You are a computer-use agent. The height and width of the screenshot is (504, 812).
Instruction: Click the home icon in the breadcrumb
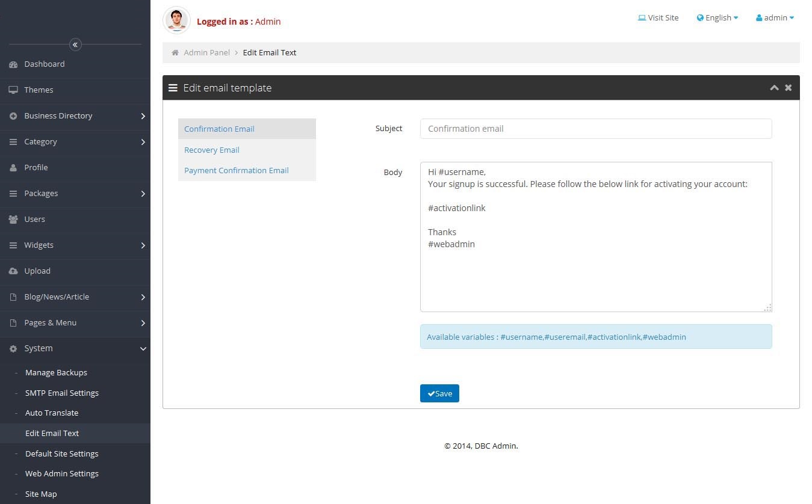[175, 53]
